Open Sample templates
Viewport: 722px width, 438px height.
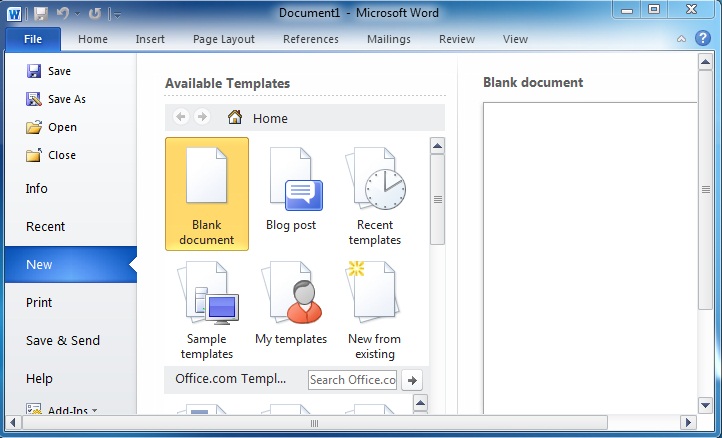tap(207, 309)
